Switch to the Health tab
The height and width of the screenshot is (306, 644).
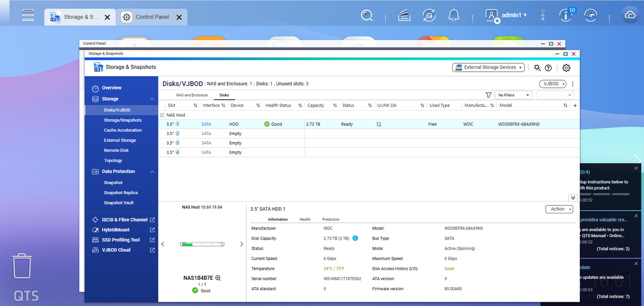point(305,219)
